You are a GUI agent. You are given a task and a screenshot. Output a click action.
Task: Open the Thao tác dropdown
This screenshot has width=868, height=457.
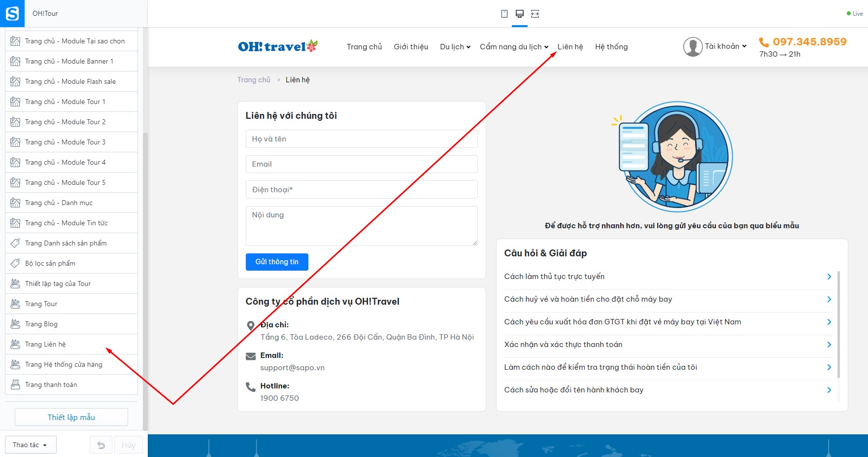pyautogui.click(x=31, y=445)
